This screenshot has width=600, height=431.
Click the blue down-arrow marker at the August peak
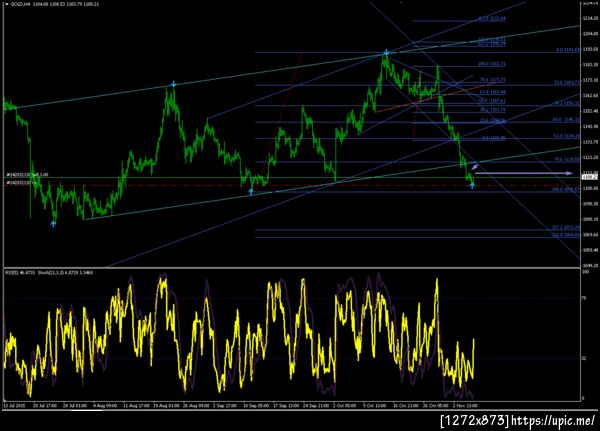pos(173,84)
